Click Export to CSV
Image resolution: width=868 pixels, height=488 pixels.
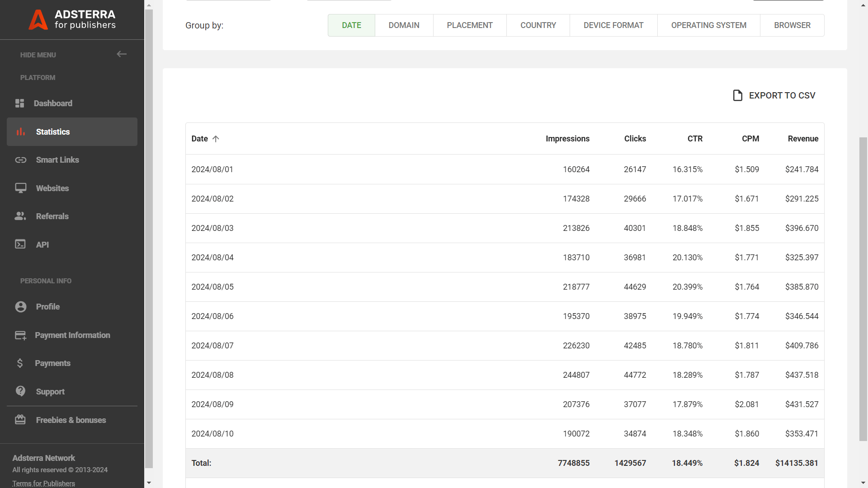click(774, 95)
